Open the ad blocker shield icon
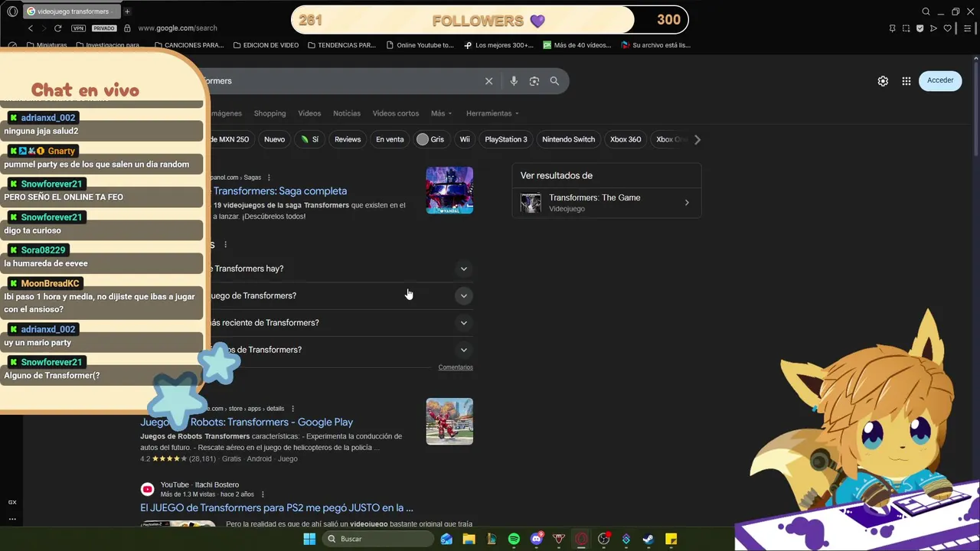The height and width of the screenshot is (551, 980). 920,28
